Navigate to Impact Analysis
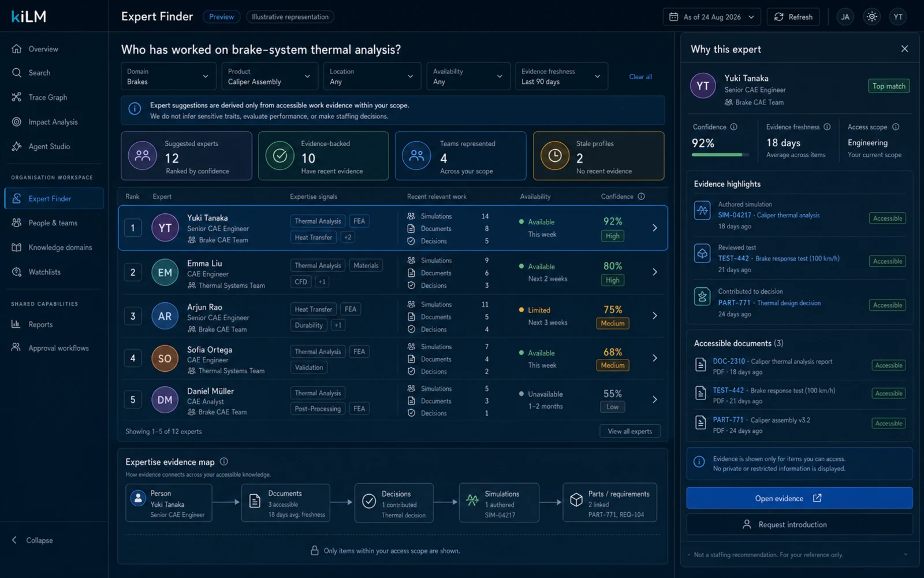This screenshot has width=924, height=578. click(53, 122)
